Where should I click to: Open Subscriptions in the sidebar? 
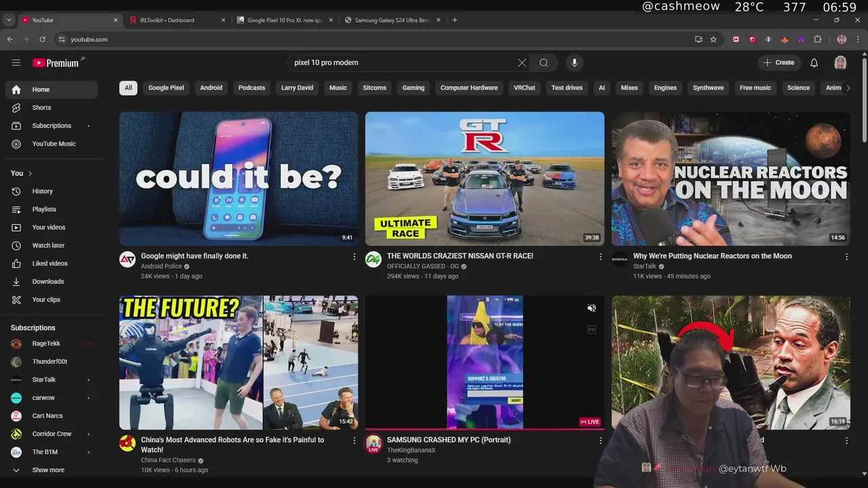pyautogui.click(x=52, y=125)
